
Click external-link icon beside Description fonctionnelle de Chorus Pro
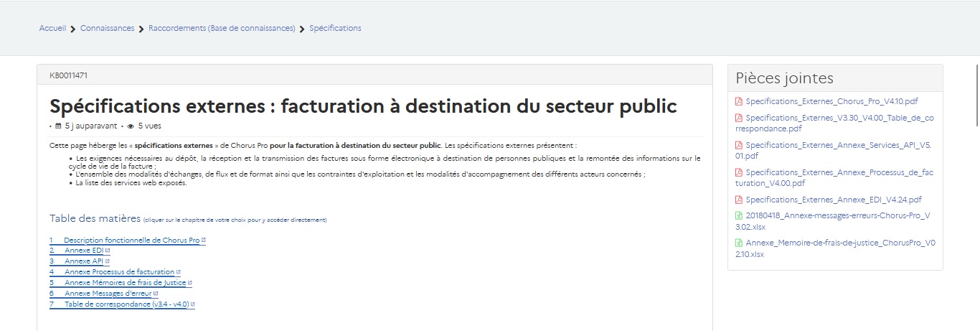tap(204, 240)
